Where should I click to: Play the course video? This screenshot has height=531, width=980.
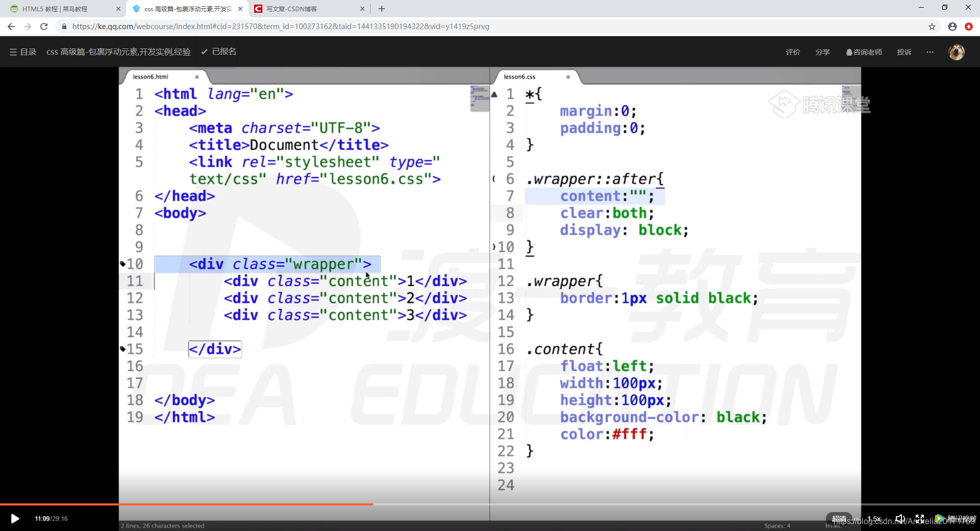tap(15, 519)
